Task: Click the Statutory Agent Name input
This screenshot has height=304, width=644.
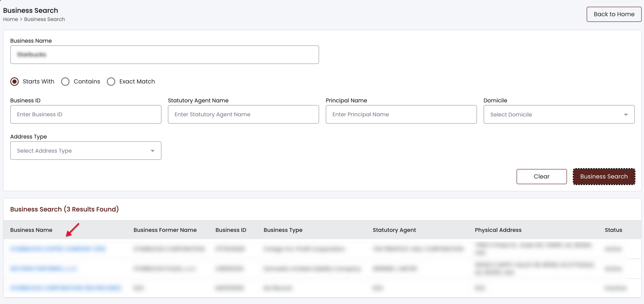Action: [x=243, y=115]
